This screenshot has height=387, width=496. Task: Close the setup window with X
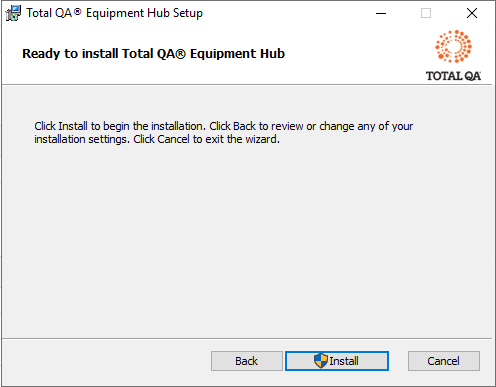coord(472,13)
